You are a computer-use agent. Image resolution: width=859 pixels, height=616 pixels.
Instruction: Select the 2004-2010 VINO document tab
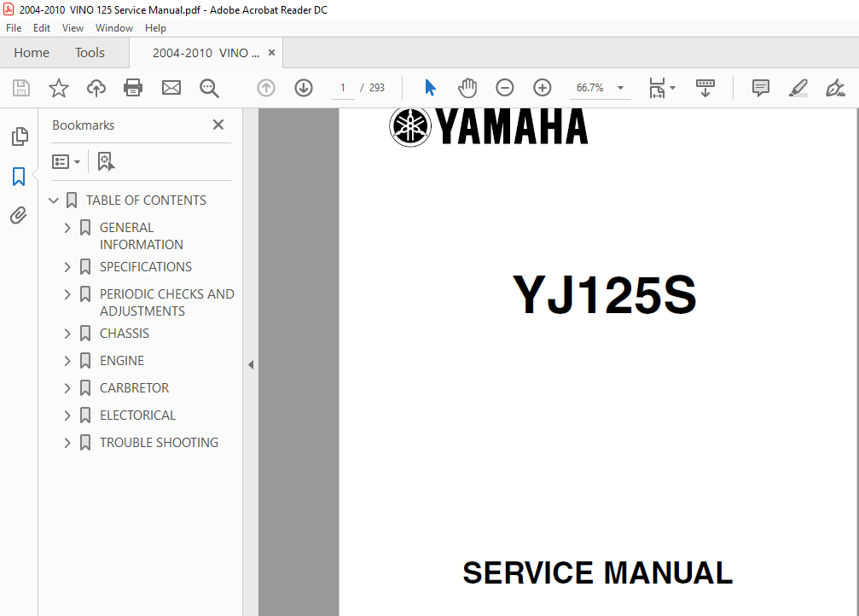(206, 53)
